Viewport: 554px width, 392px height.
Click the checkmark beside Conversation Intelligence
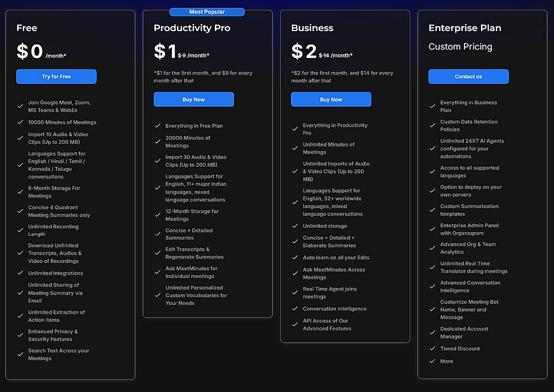(295, 308)
